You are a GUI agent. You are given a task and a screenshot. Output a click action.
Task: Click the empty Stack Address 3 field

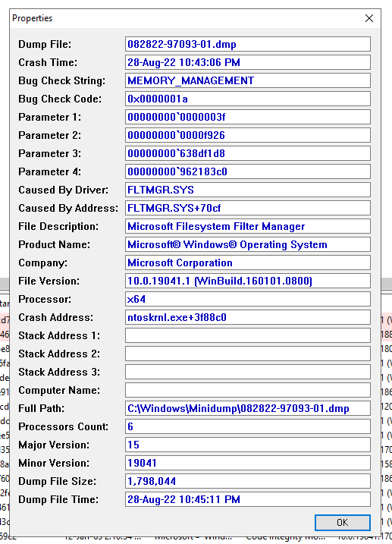tap(248, 372)
